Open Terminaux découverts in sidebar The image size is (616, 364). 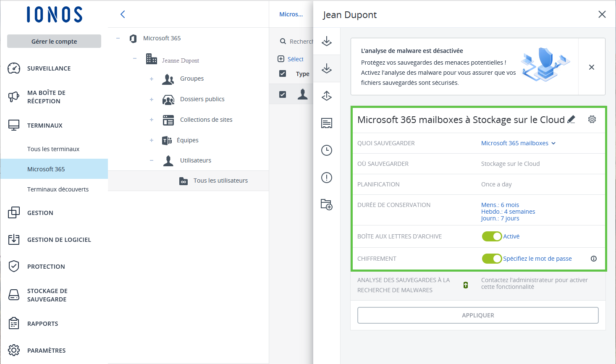tap(58, 189)
